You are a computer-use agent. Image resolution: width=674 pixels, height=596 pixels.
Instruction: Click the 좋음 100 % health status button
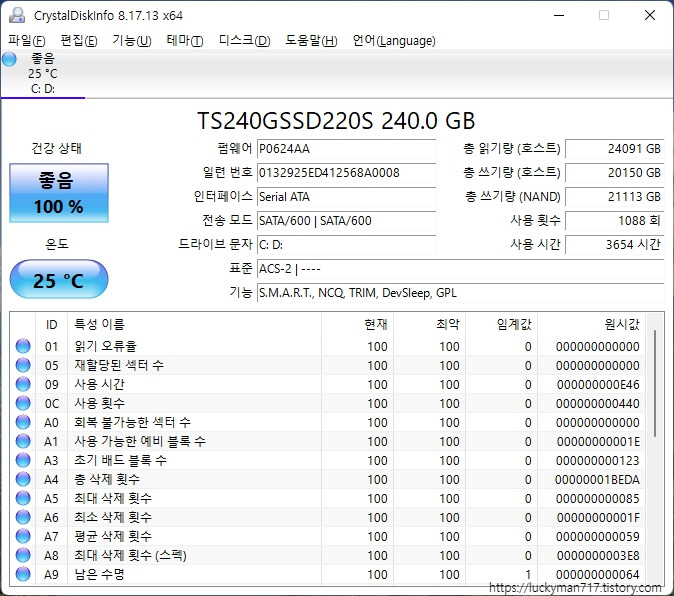pos(59,193)
